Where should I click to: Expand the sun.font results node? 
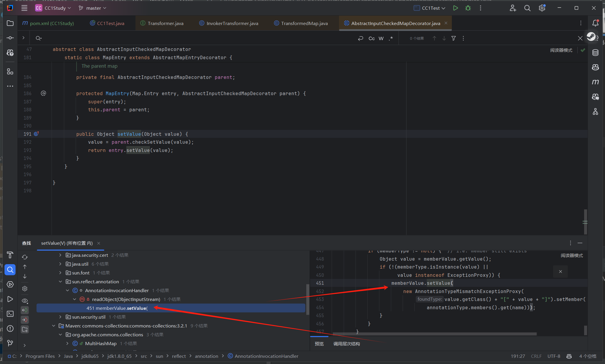click(x=60, y=273)
